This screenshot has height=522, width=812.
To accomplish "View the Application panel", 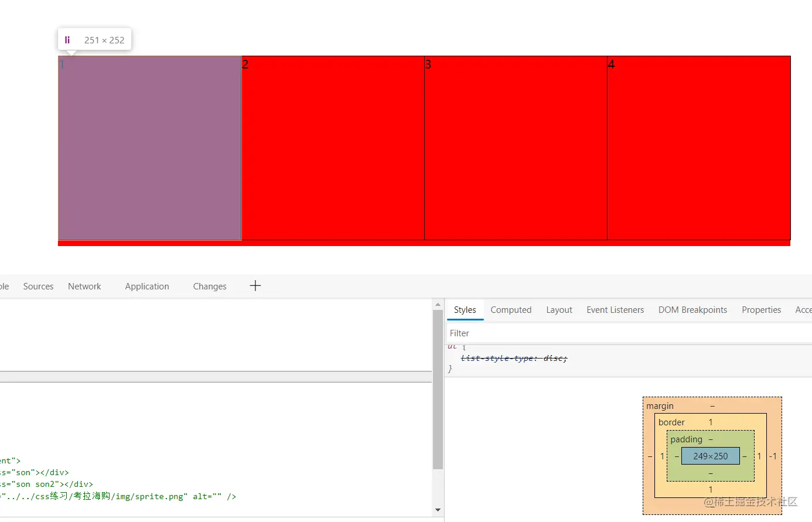I will pyautogui.click(x=146, y=286).
